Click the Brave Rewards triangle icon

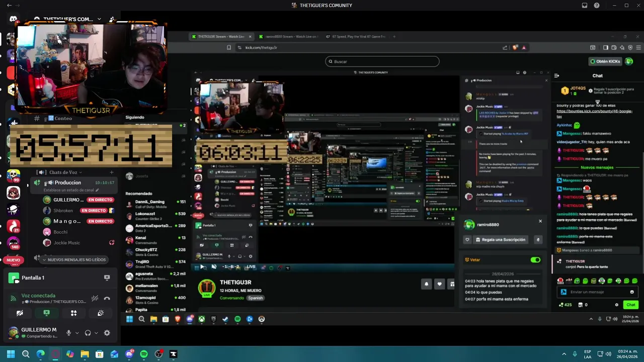point(524,47)
